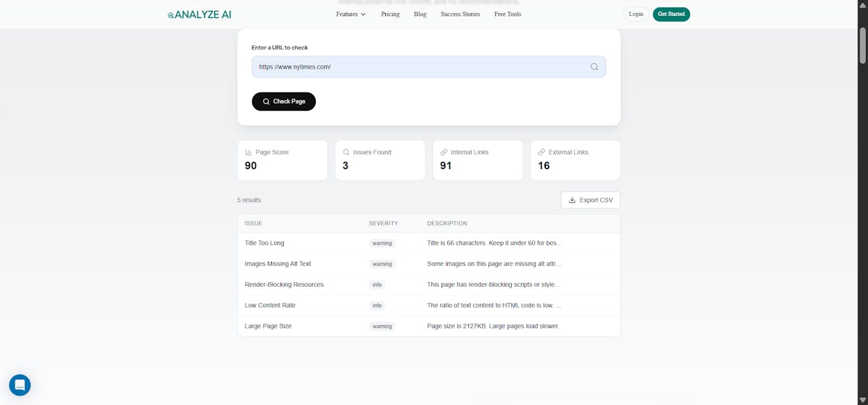Viewport: 868px width, 405px height.
Task: Click the 'Enter a URL to check' label
Action: [280, 48]
